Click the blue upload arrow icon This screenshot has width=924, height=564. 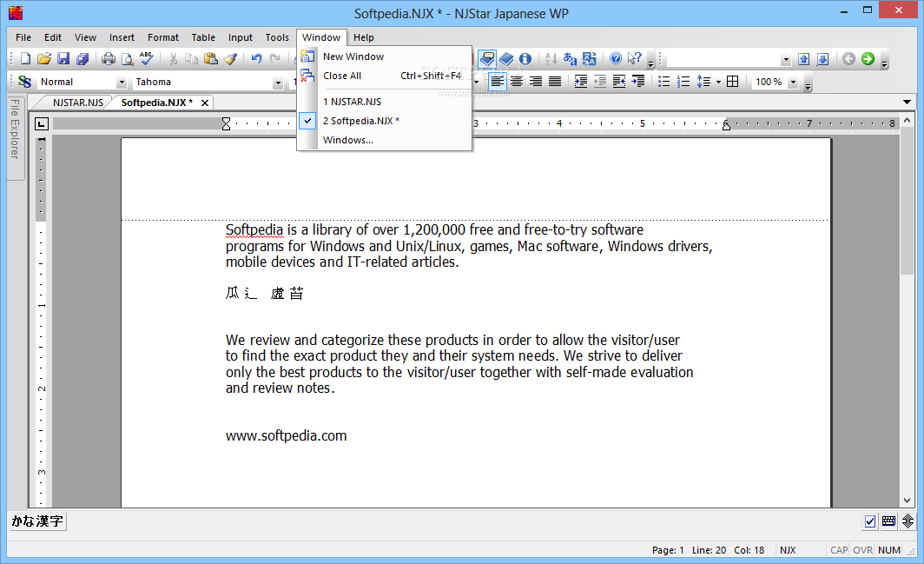(804, 59)
